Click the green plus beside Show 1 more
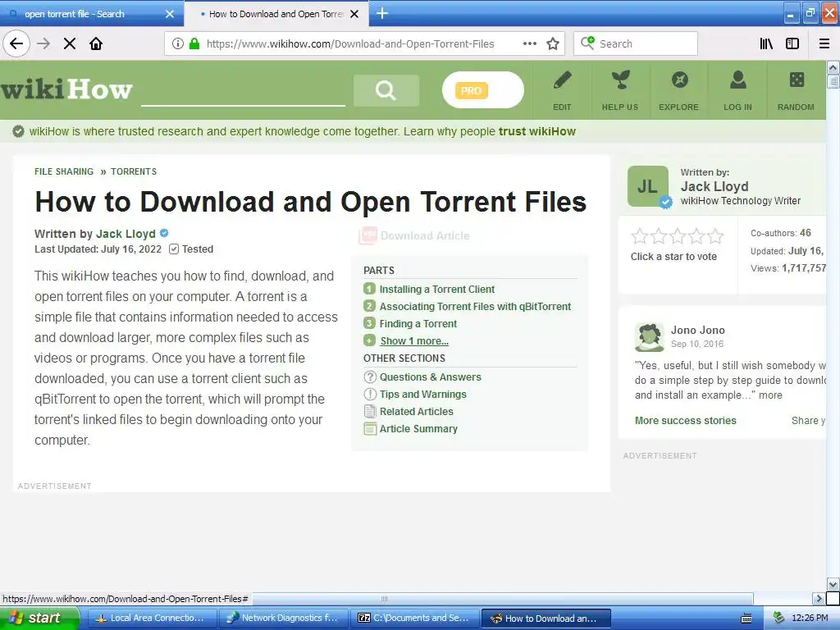This screenshot has width=840, height=630. [370, 340]
